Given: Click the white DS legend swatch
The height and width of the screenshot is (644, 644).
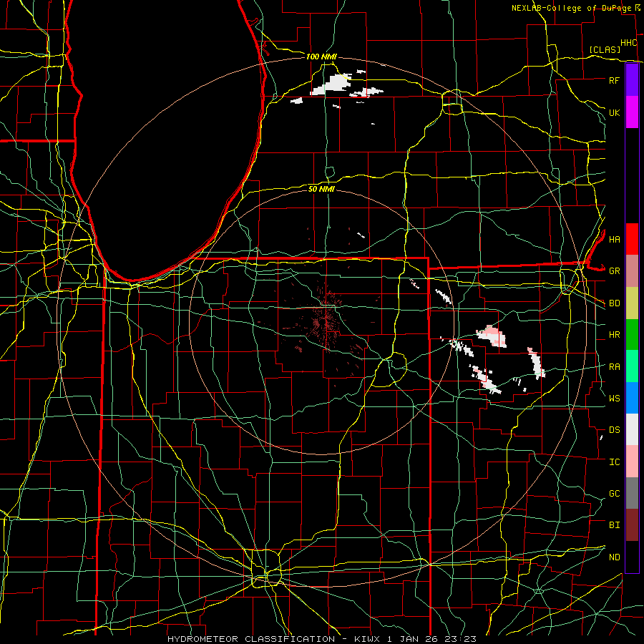Looking at the screenshot, I should [x=632, y=429].
